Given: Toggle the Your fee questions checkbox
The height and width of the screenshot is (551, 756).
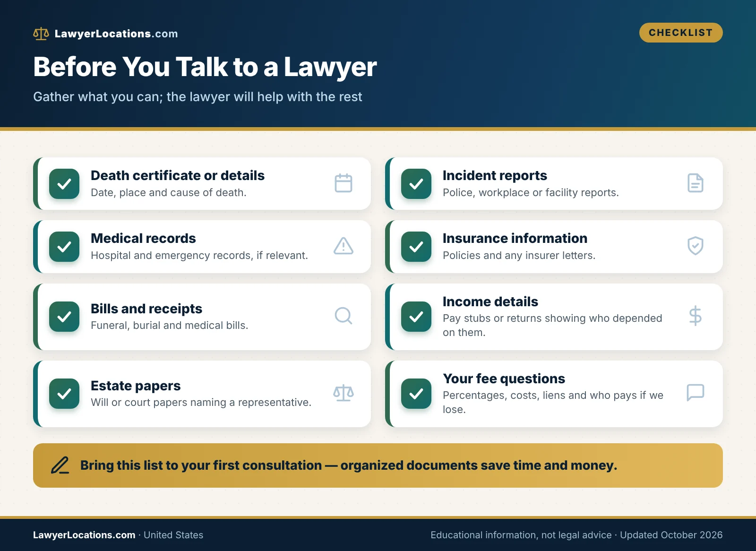Looking at the screenshot, I should (x=416, y=394).
